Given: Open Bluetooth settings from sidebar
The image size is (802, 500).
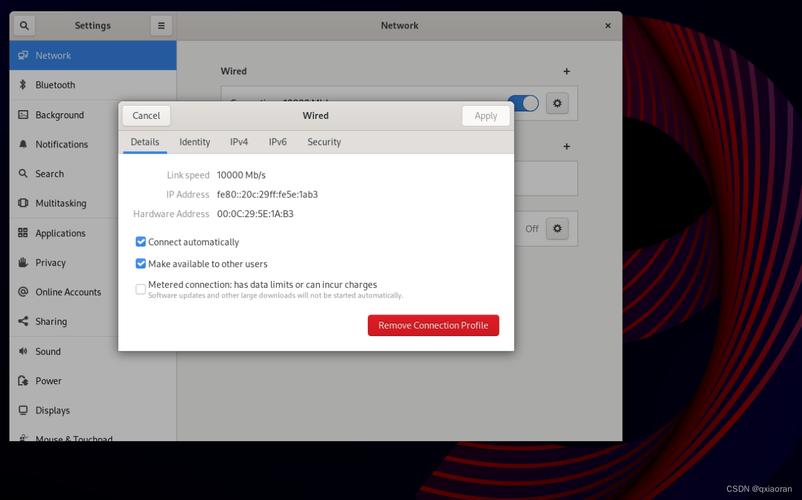Looking at the screenshot, I should [55, 85].
